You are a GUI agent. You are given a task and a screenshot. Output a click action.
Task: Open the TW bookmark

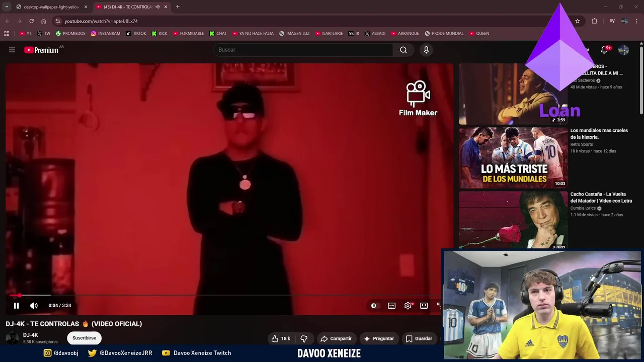pyautogui.click(x=44, y=34)
